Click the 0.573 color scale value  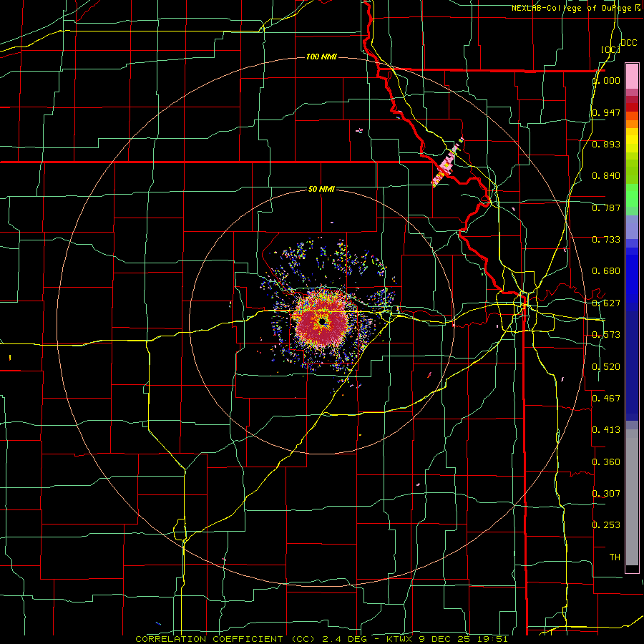tap(606, 335)
